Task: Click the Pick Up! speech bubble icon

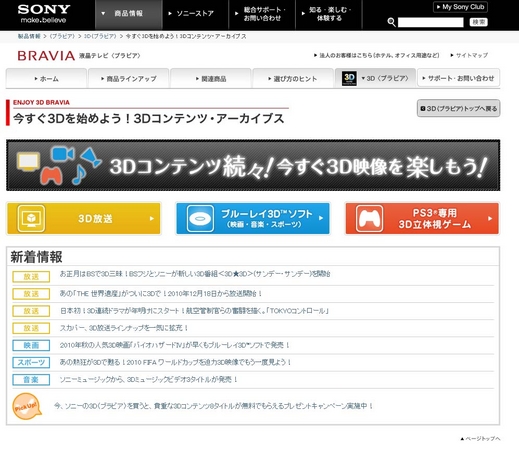Action: [27, 406]
